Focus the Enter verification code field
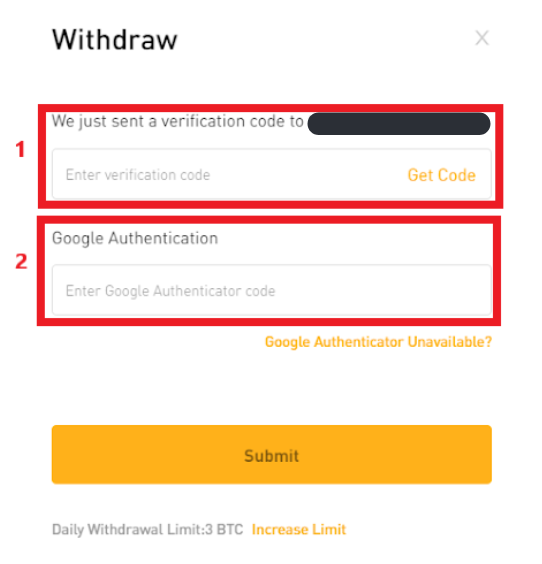 pyautogui.click(x=272, y=174)
